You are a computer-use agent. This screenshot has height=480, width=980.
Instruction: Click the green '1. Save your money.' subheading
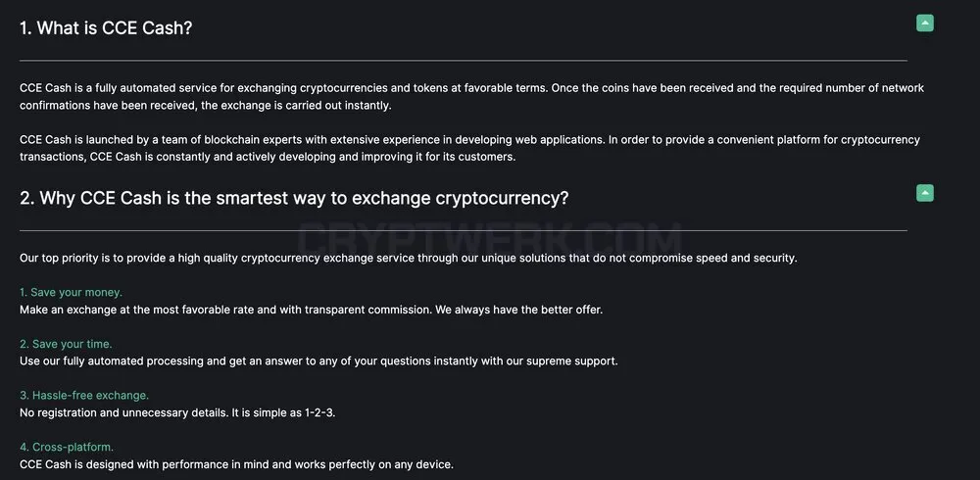pyautogui.click(x=71, y=292)
